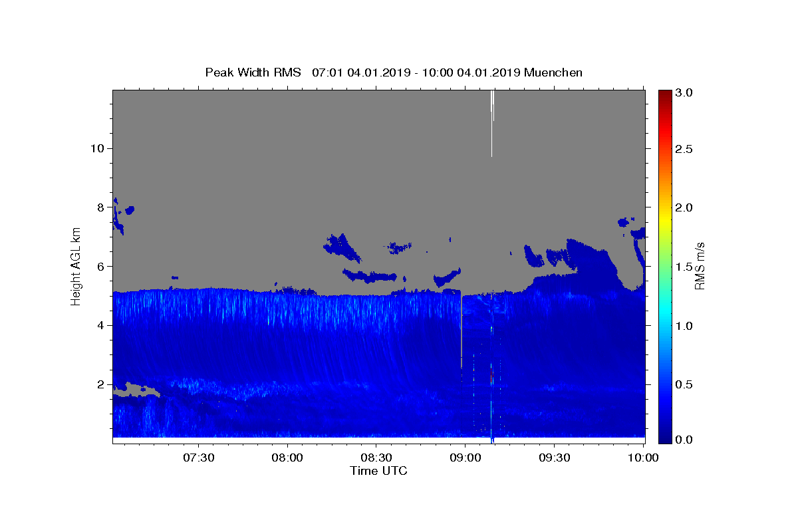Viewport: 798px width, 532px height.
Task: Click the 'Muenchen' station name in title
Action: pos(553,72)
